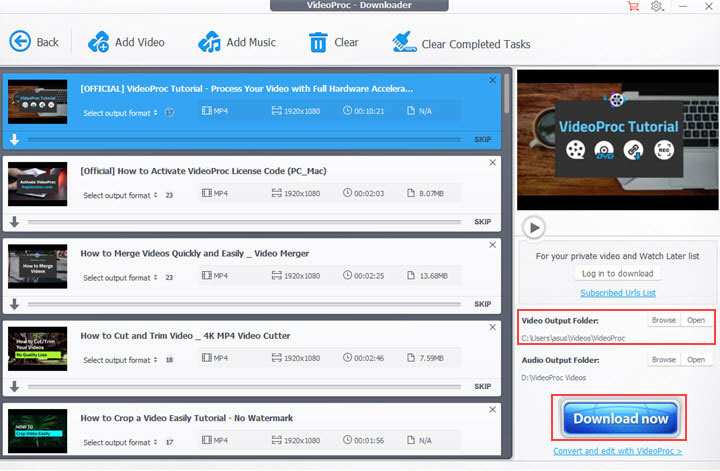The image size is (720, 471).
Task: Click the Add Video button
Action: 126,42
